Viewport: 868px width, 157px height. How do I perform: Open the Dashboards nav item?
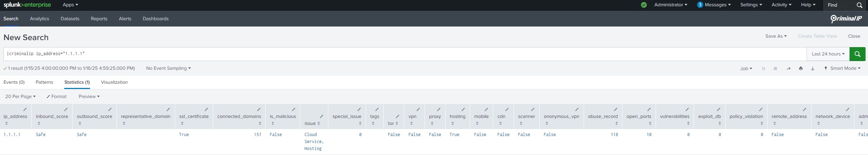point(156,19)
